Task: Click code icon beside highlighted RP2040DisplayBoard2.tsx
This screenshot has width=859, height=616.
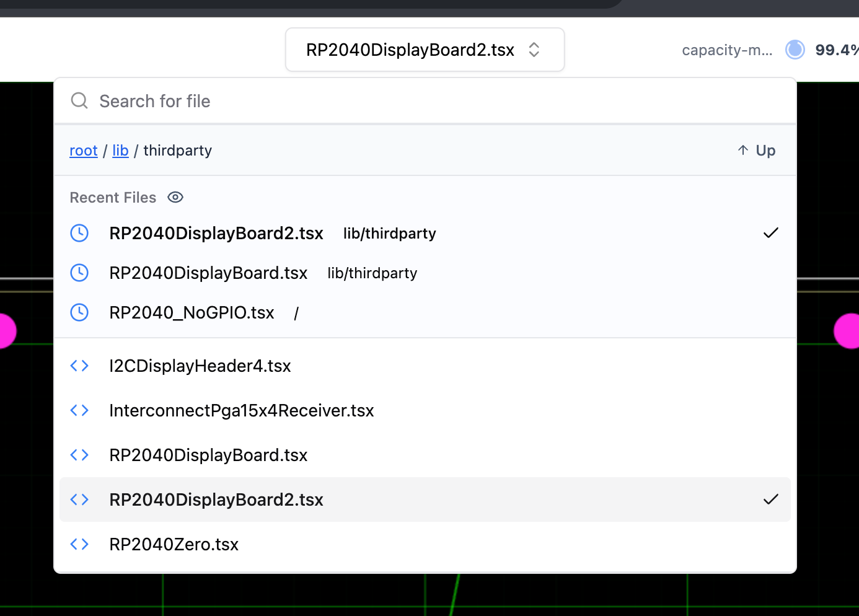Action: point(79,499)
